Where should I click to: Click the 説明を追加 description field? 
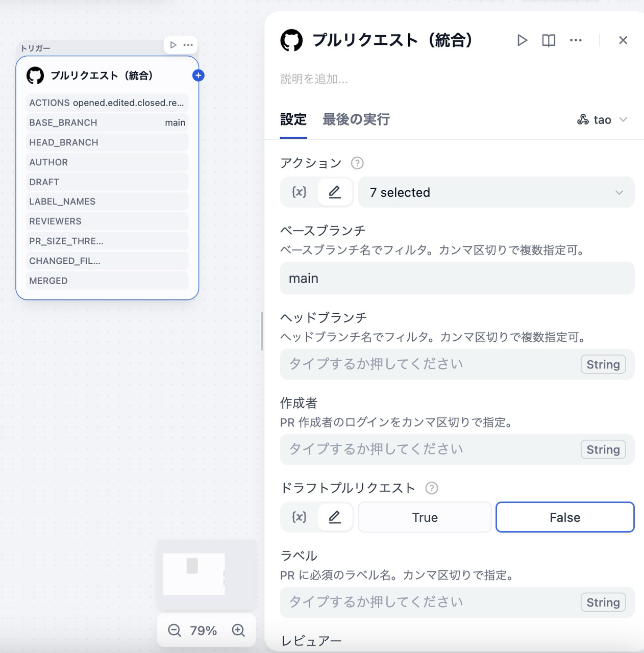(314, 79)
